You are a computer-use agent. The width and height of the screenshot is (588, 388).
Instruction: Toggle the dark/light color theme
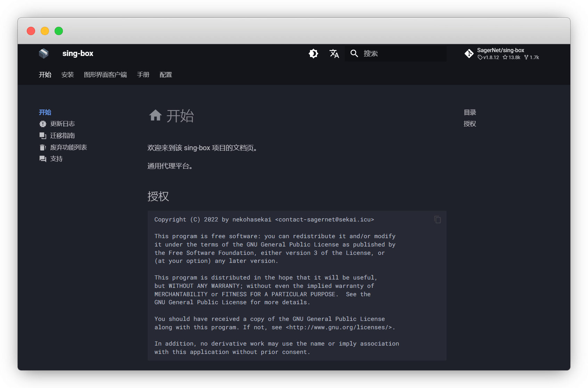pos(313,54)
